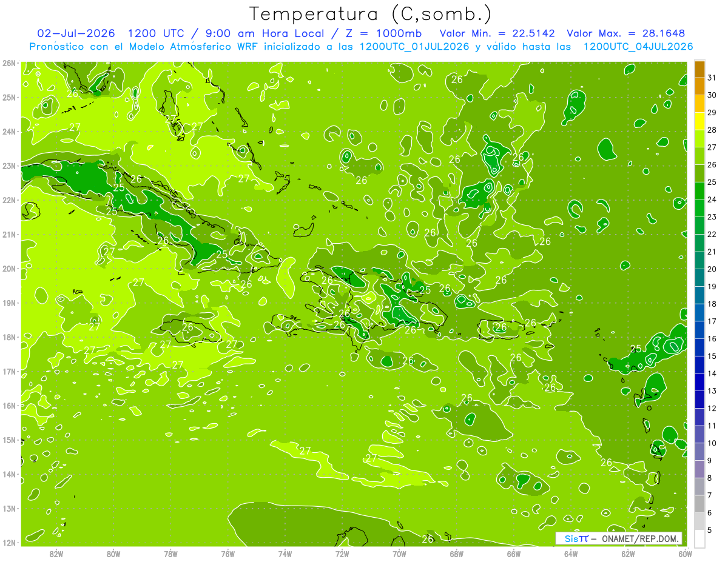
Task: Click the purple color bar segment between 9 and 10
Action: pos(699,452)
